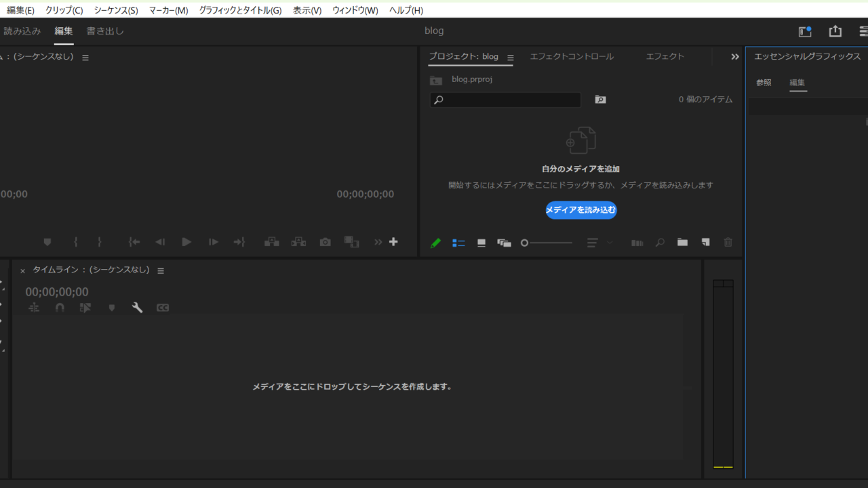Open the Project: blog panel menu
Image resolution: width=868 pixels, height=488 pixels.
(x=511, y=58)
